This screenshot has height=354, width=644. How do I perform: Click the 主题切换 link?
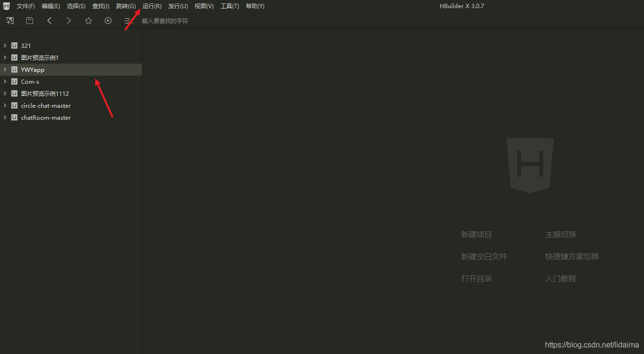(561, 235)
